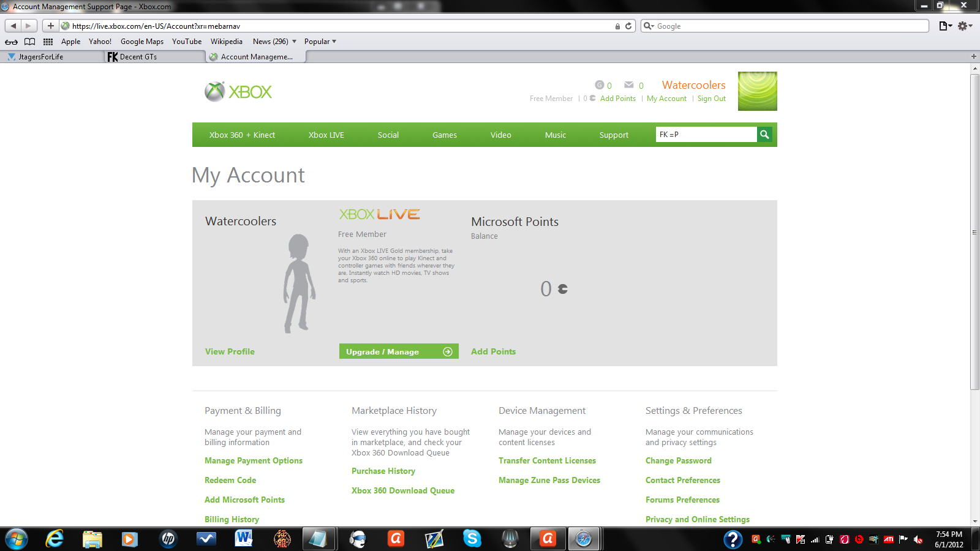The height and width of the screenshot is (551, 980).
Task: Click the Redeem Code link
Action: coord(230,480)
